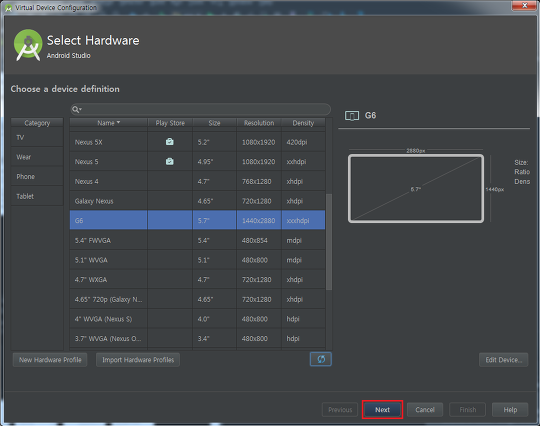Click the search magnifier icon
The image size is (540, 426).
pyautogui.click(x=76, y=110)
